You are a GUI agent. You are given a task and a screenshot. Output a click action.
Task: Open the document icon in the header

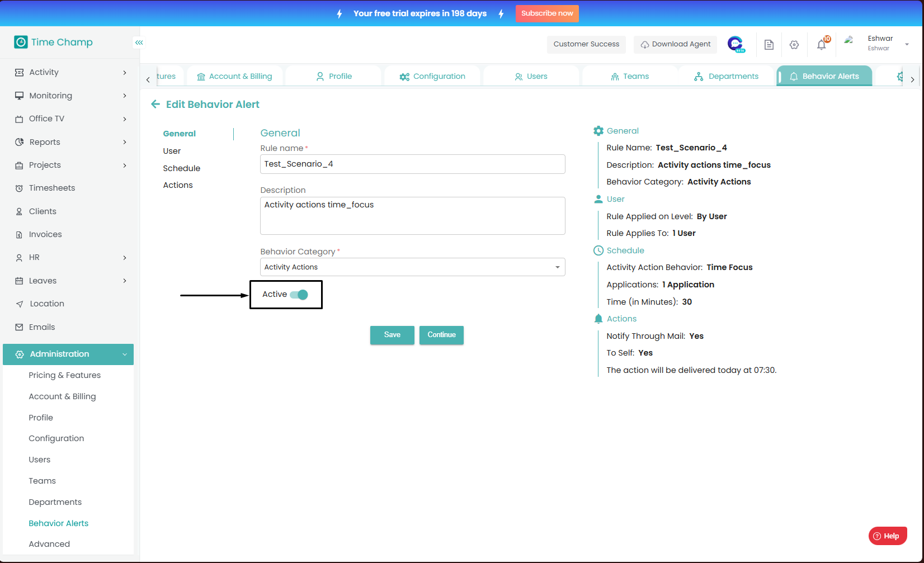(769, 45)
